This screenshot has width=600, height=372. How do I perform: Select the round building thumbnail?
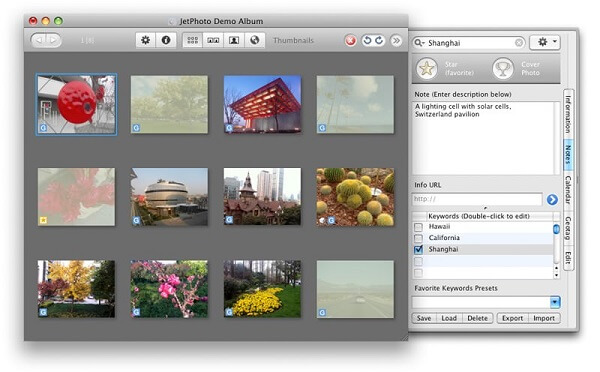170,197
